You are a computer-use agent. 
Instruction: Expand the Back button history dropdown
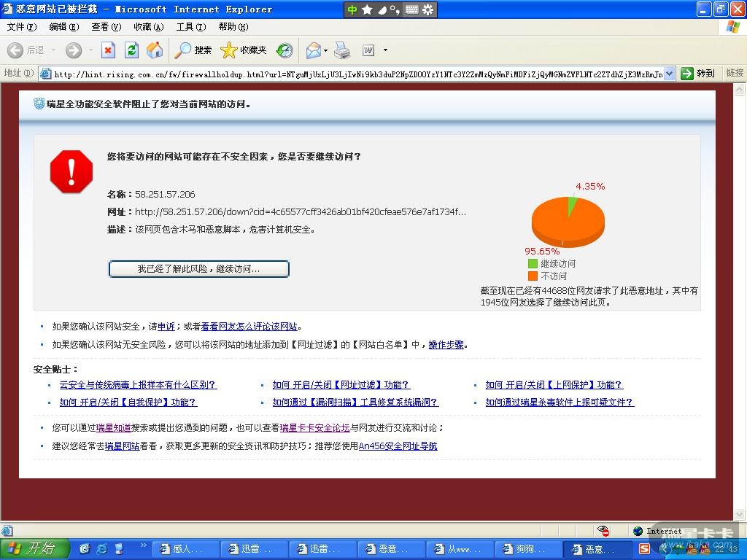click(x=53, y=50)
